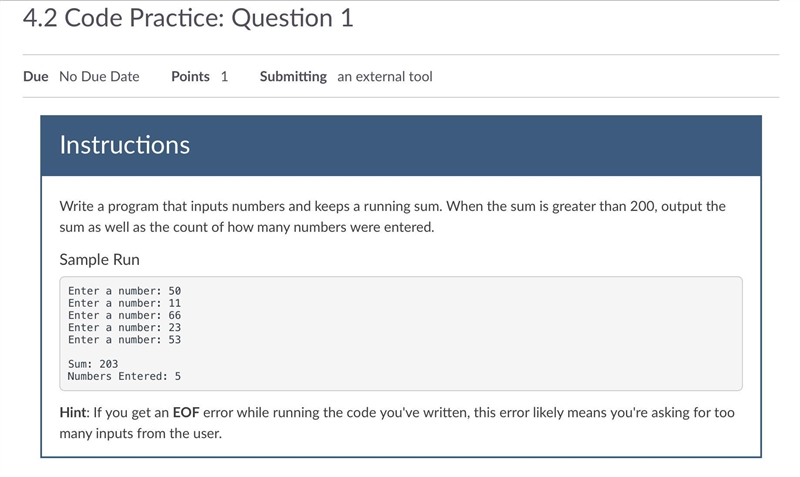Click the 'an external tool' text
Image resolution: width=800 pixels, height=477 pixels.
(x=385, y=77)
